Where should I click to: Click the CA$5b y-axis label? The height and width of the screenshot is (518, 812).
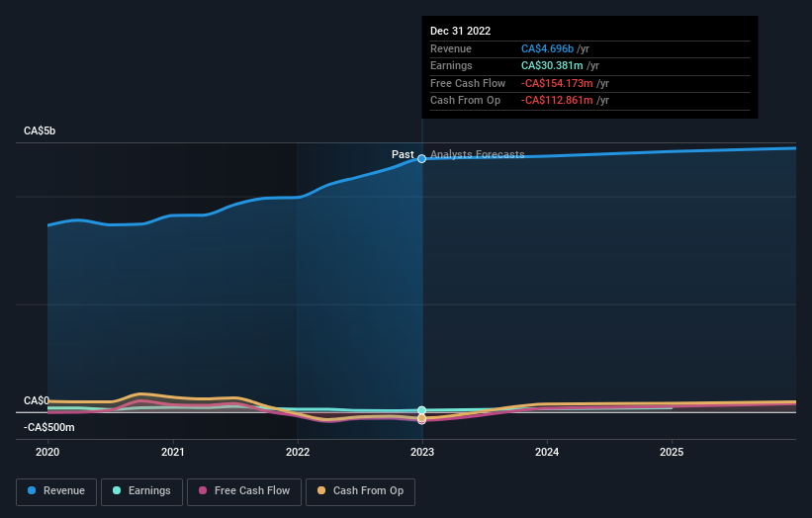click(x=40, y=130)
